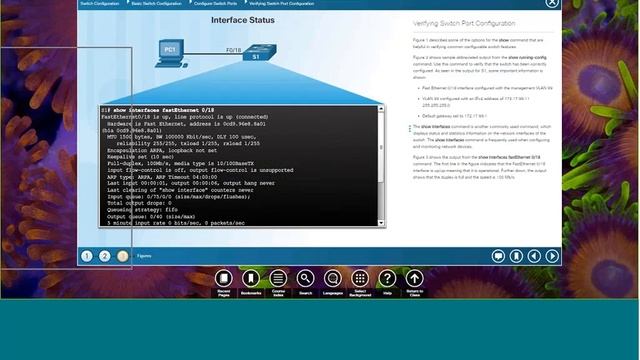The height and width of the screenshot is (360, 640).
Task: Open the Select Background grid icon
Action: pos(360,279)
